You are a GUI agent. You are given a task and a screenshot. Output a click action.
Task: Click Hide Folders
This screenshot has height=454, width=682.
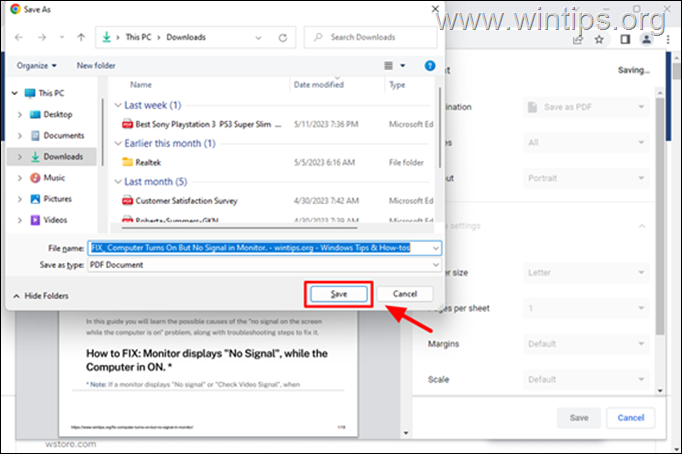coord(41,296)
